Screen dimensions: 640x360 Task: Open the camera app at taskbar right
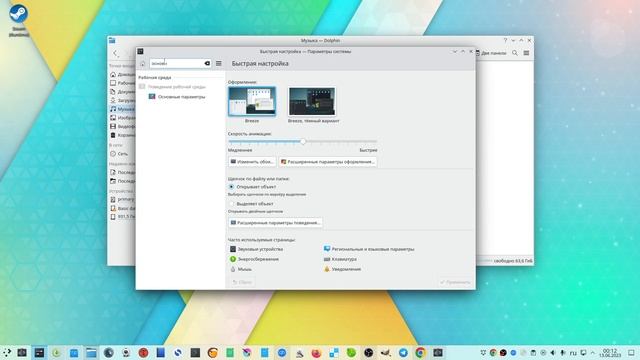(438, 353)
